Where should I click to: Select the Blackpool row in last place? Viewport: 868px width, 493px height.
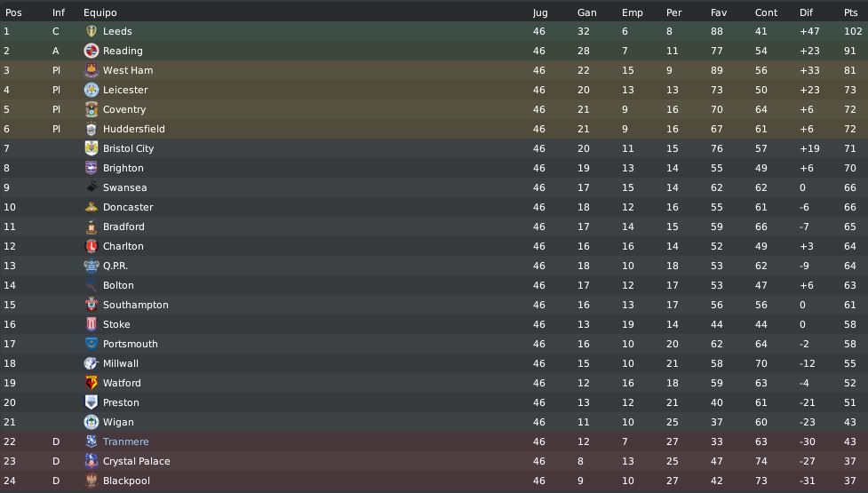tap(434, 481)
